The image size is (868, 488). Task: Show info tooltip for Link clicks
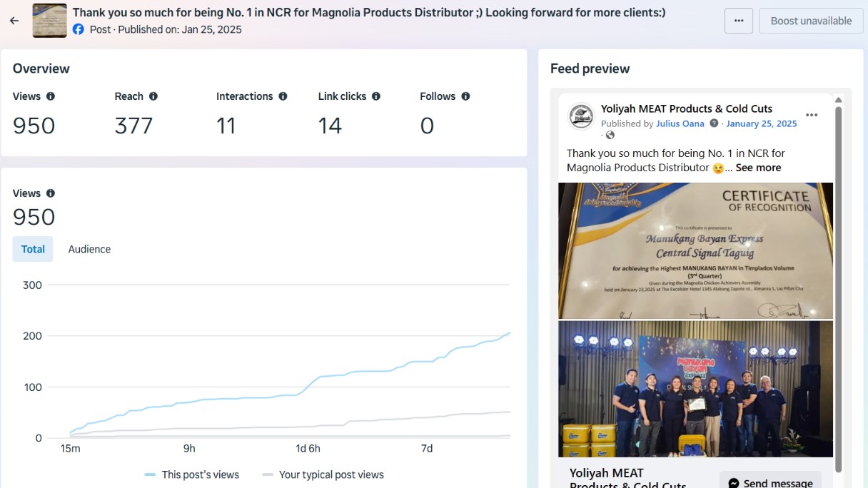click(376, 96)
